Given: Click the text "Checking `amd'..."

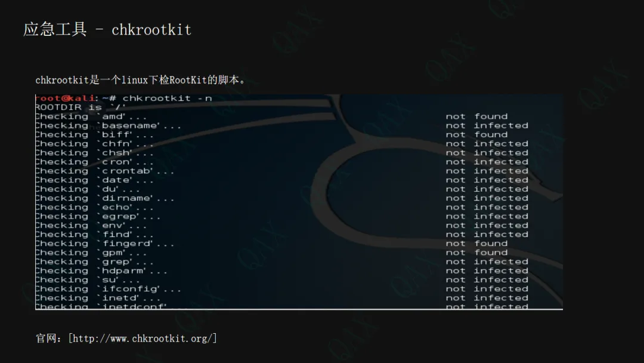Looking at the screenshot, I should (91, 116).
